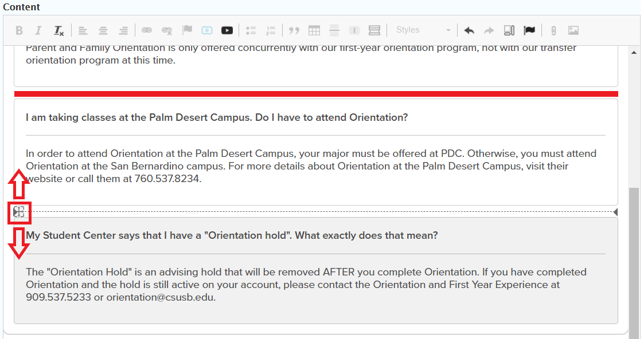This screenshot has width=644, height=339.
Task: Apply block quote formatting
Action: click(294, 30)
